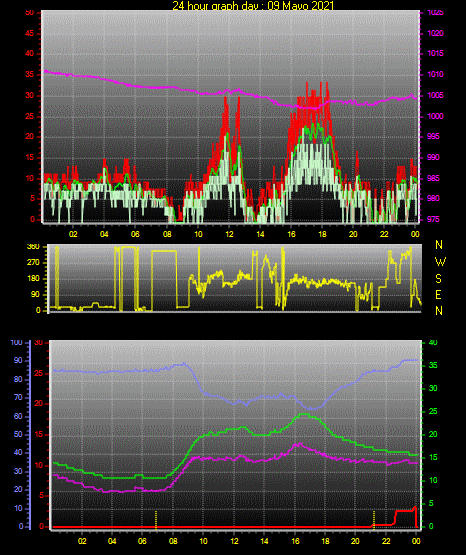This screenshot has height=555, width=466.
Task: Click the blue 100 humidity axis label
Action: (x=17, y=343)
